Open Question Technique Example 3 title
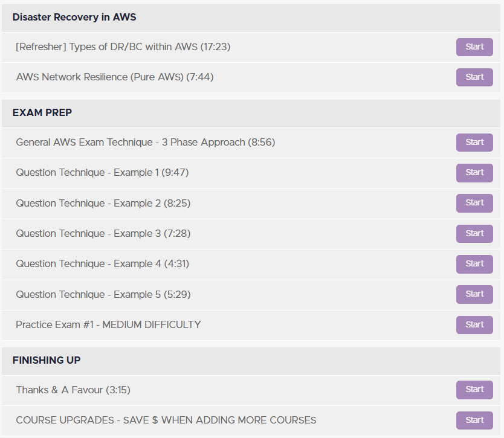Screen dimensions: 504x438 [x=103, y=234]
